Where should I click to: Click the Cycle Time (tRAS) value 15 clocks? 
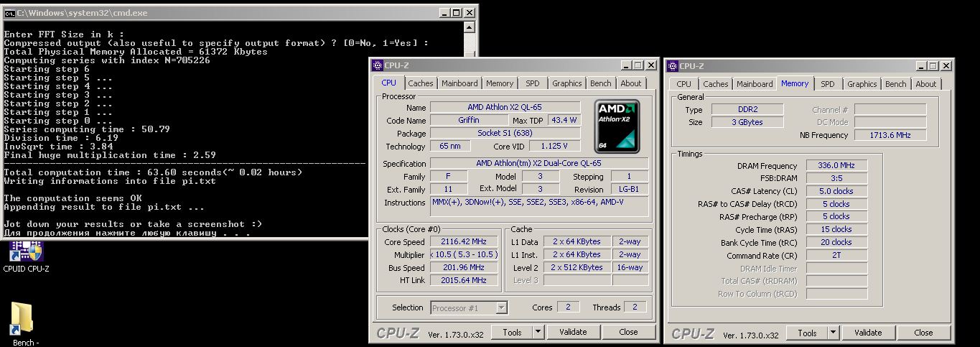(836, 229)
